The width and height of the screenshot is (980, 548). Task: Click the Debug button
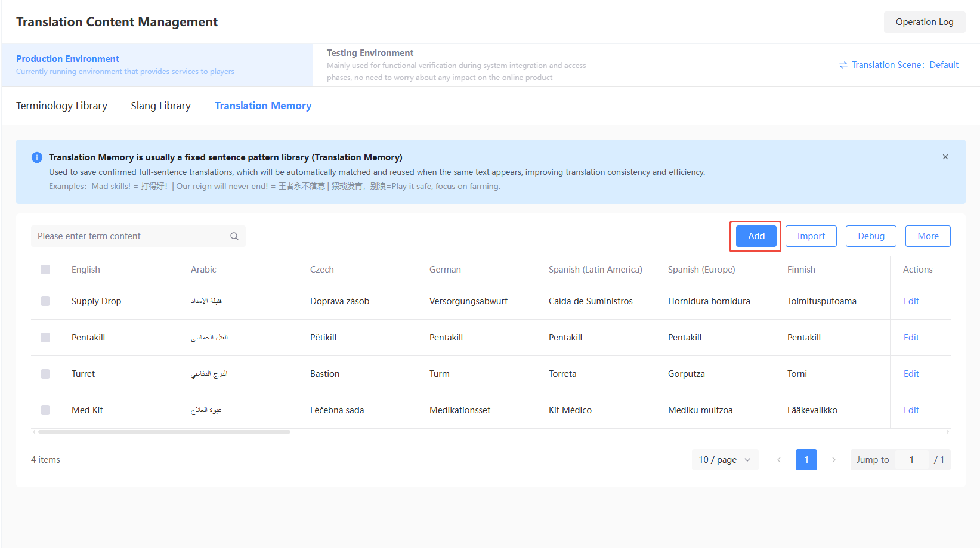tap(871, 236)
